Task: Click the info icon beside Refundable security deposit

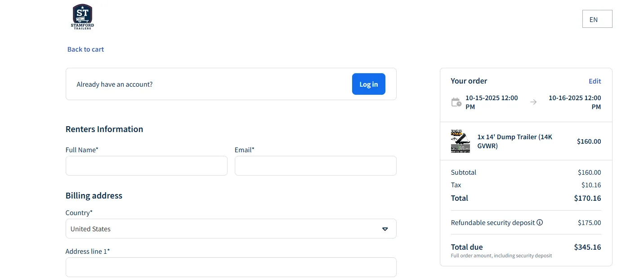Action: pos(540,222)
